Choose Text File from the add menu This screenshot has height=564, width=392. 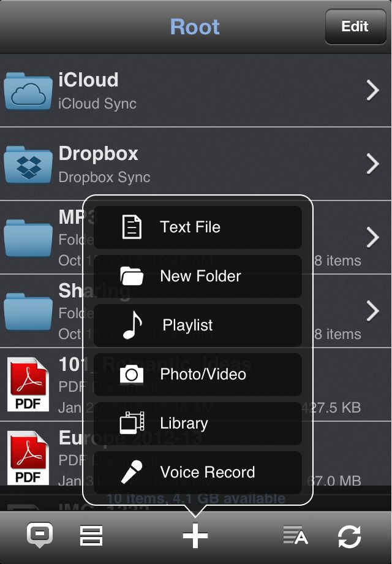(x=198, y=227)
